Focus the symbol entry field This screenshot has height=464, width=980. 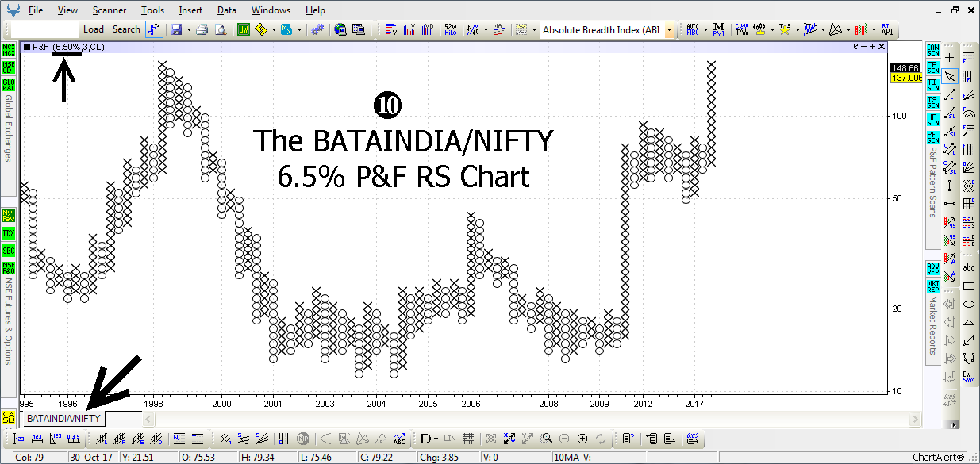(45, 29)
